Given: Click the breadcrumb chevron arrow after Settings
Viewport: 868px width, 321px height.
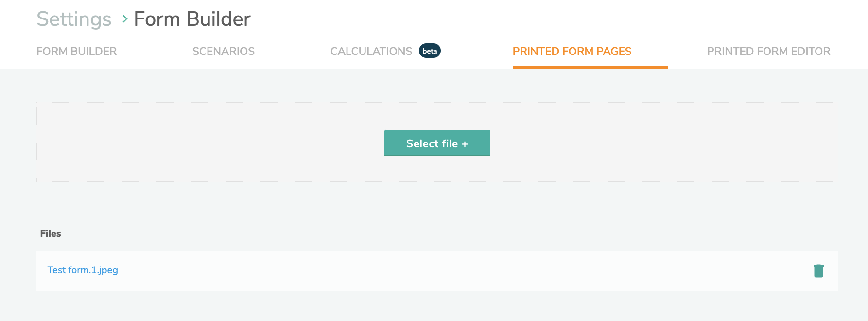Looking at the screenshot, I should [125, 19].
